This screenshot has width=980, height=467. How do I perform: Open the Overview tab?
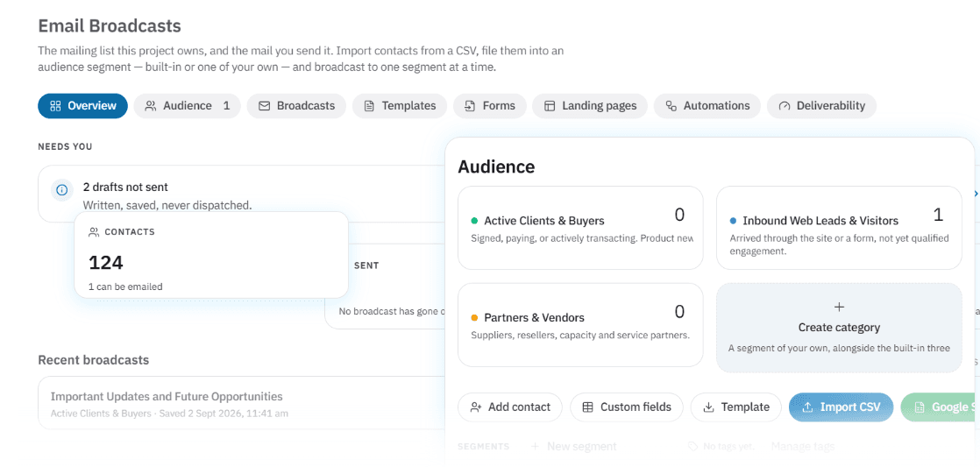coord(82,106)
